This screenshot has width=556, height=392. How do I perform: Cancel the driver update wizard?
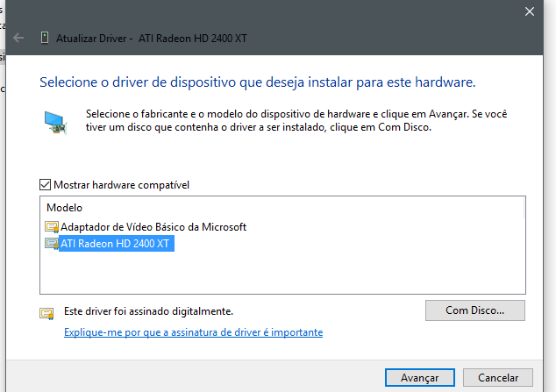coord(498,378)
